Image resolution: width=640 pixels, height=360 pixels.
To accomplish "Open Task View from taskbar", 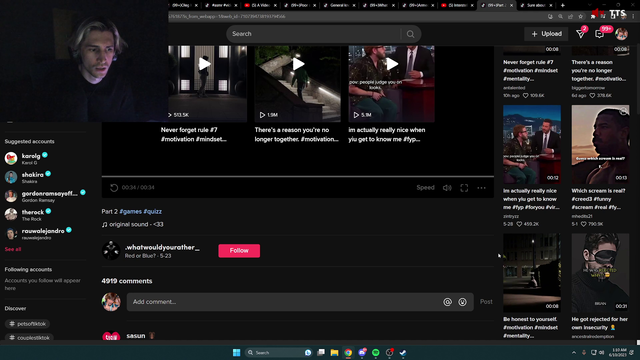I will (321, 353).
